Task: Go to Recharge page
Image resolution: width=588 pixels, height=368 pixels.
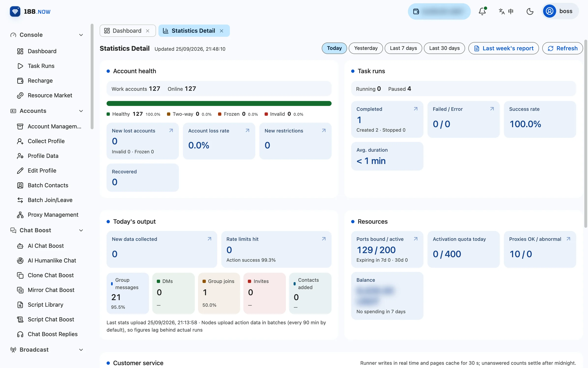Action: (x=40, y=80)
